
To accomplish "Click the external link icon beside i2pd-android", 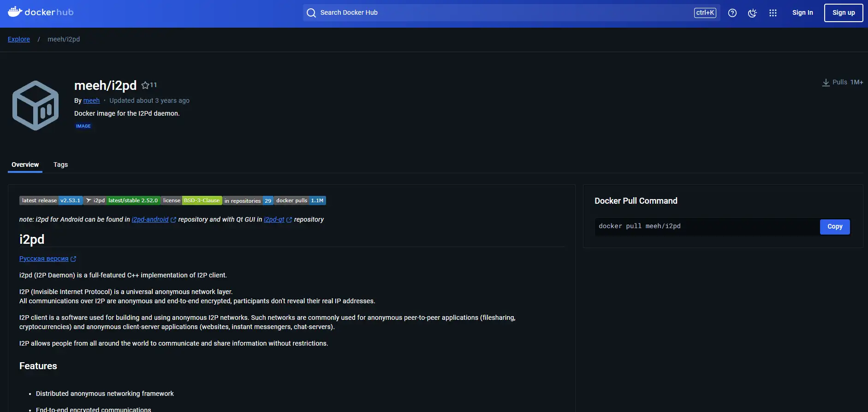I will tap(173, 220).
